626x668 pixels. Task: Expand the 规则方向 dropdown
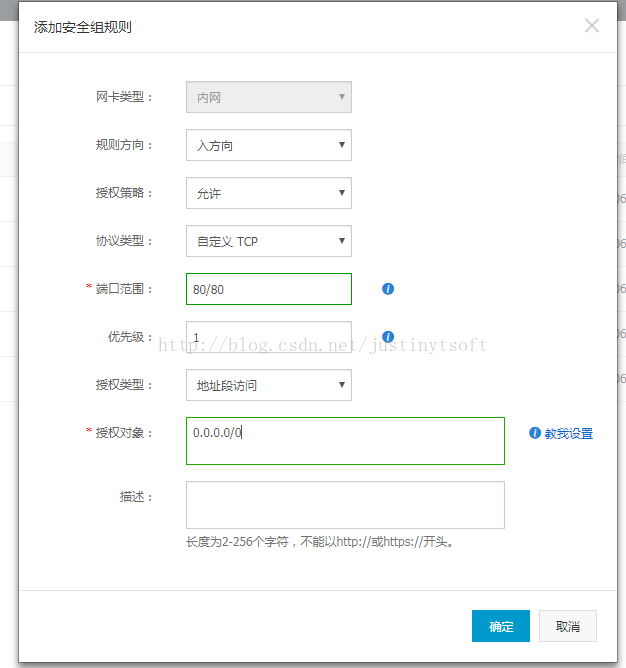(x=268, y=145)
